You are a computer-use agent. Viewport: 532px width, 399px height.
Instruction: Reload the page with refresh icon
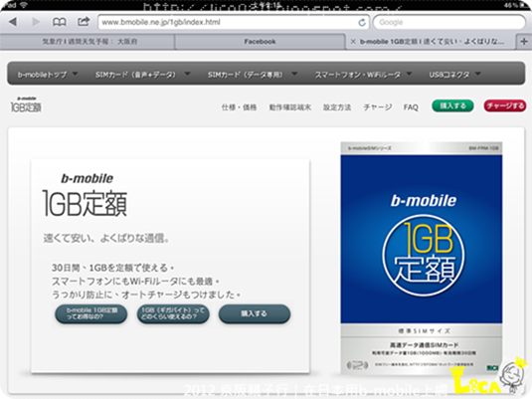tap(362, 23)
